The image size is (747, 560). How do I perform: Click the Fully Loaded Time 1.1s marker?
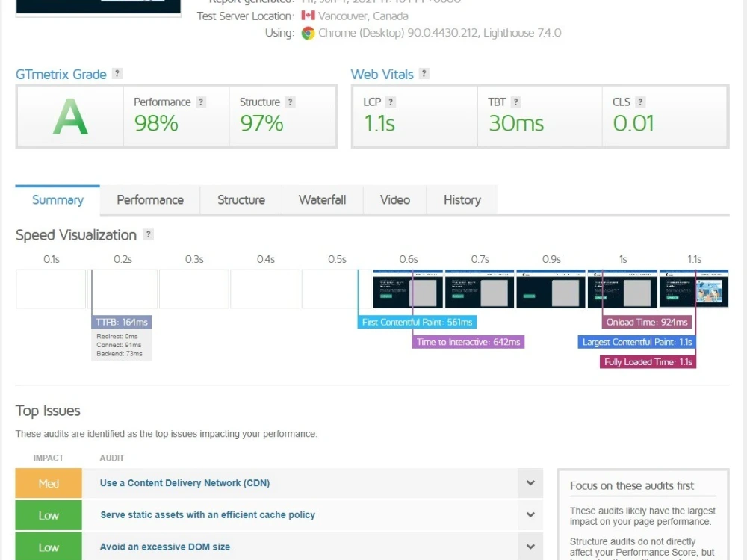pos(648,362)
